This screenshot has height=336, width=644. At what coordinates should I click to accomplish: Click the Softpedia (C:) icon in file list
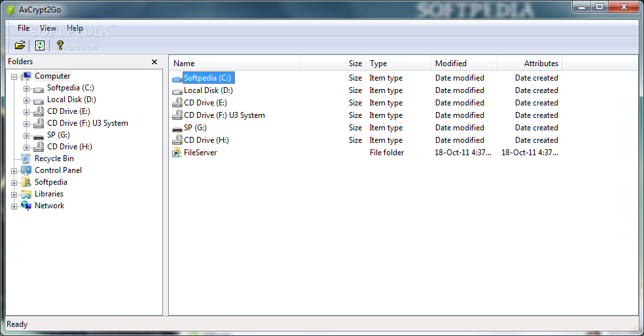pyautogui.click(x=177, y=79)
